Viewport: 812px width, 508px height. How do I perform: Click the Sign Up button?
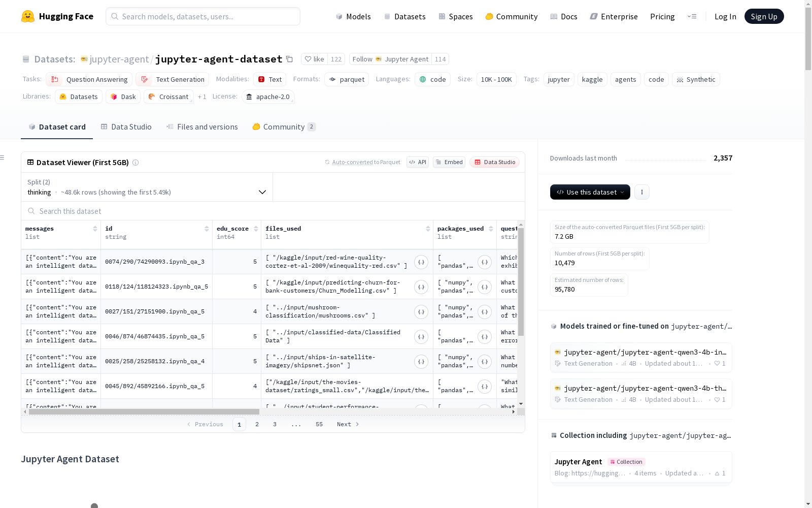point(764,16)
